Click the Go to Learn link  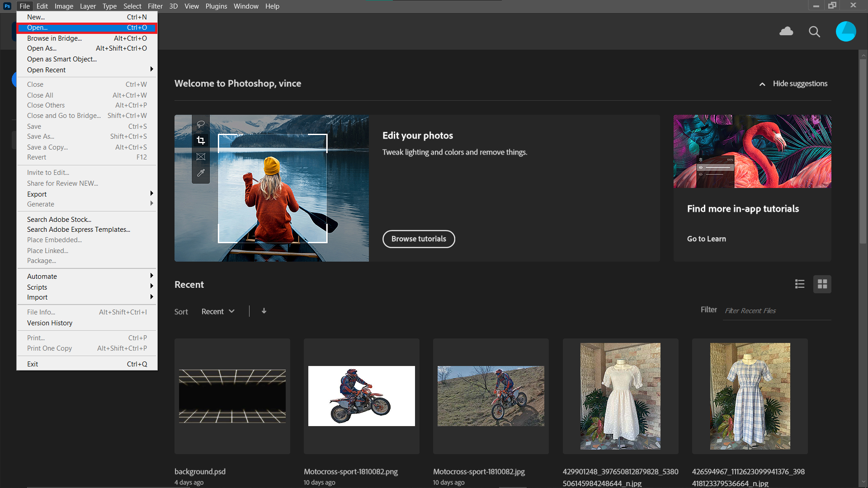pyautogui.click(x=706, y=239)
